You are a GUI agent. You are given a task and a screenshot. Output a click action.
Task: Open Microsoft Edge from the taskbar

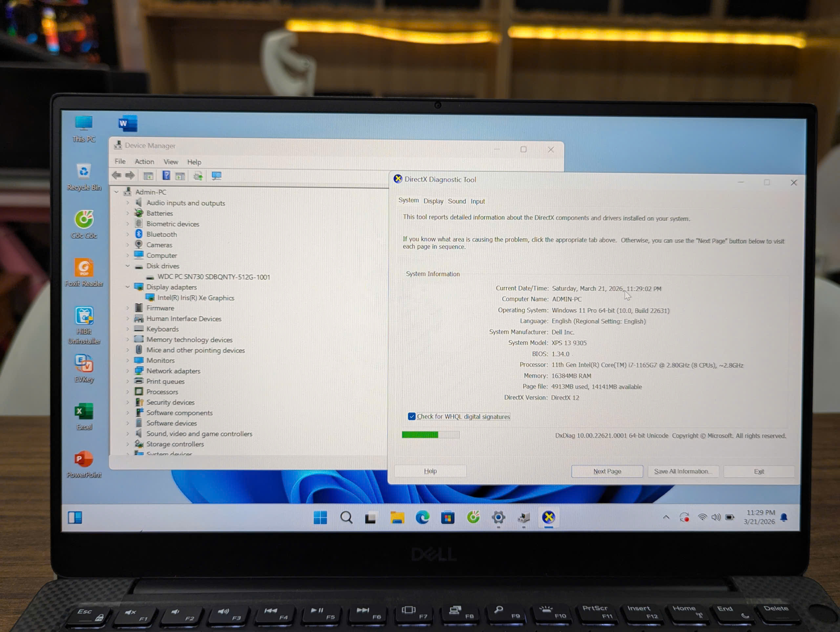tap(423, 517)
